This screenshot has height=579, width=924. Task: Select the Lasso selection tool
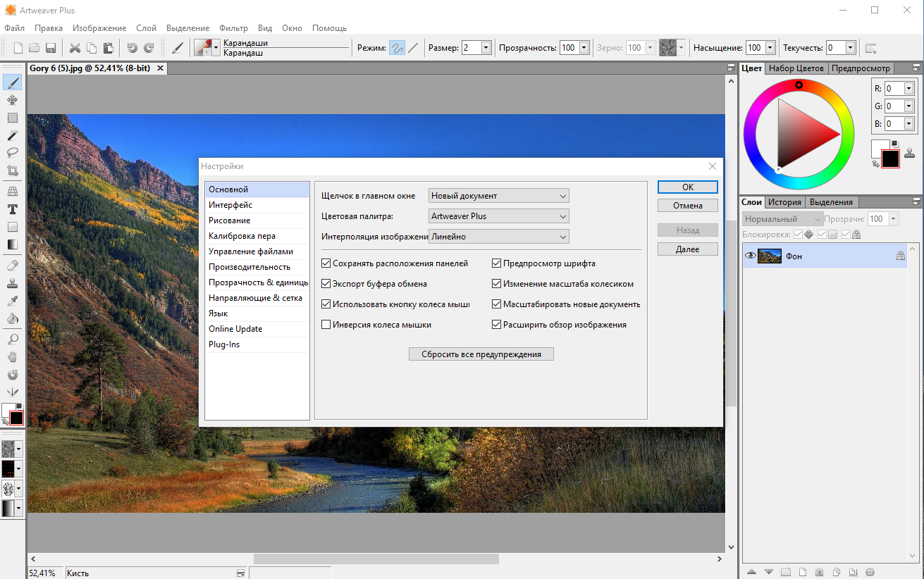point(12,152)
